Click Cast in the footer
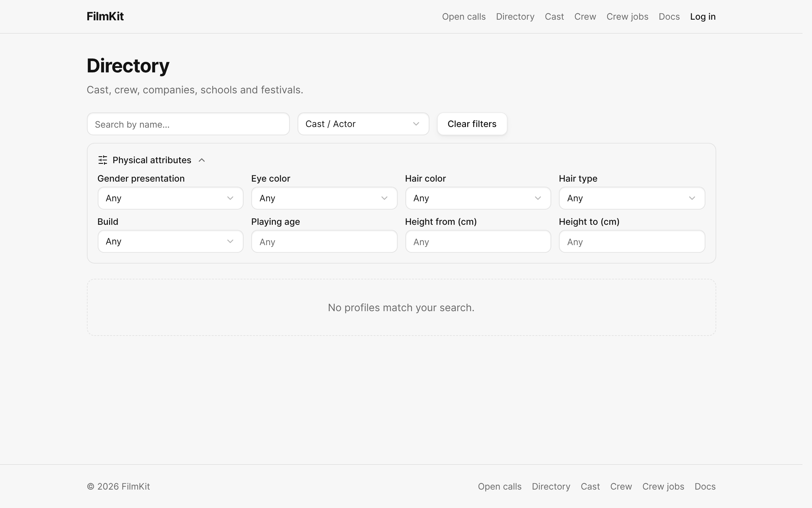 pyautogui.click(x=590, y=486)
